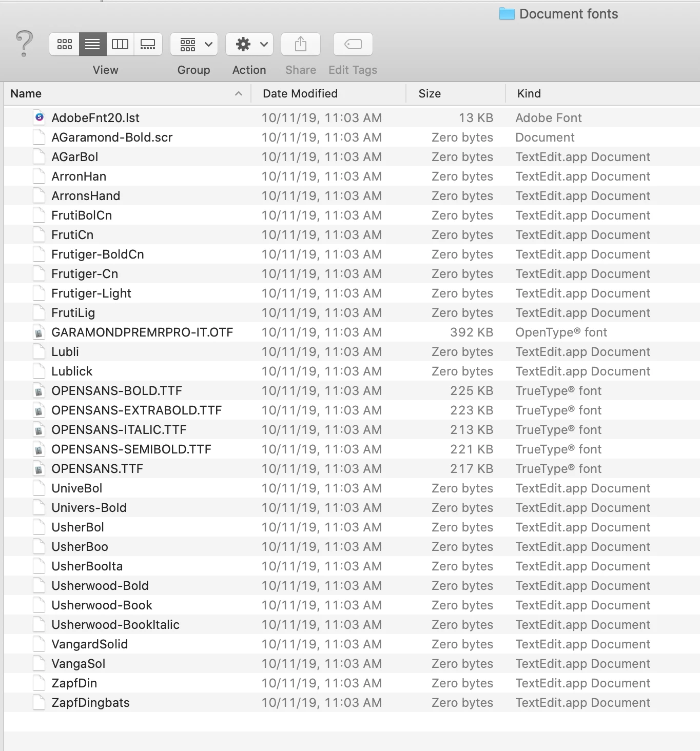This screenshot has height=751, width=700.
Task: Select the ZapfDingbats document icon
Action: (x=39, y=702)
